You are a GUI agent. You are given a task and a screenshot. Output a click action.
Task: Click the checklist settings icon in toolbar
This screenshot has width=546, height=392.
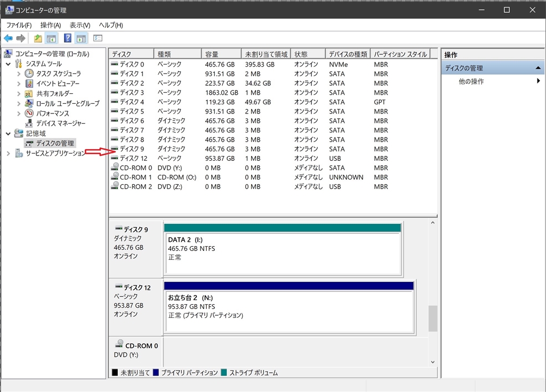click(98, 38)
